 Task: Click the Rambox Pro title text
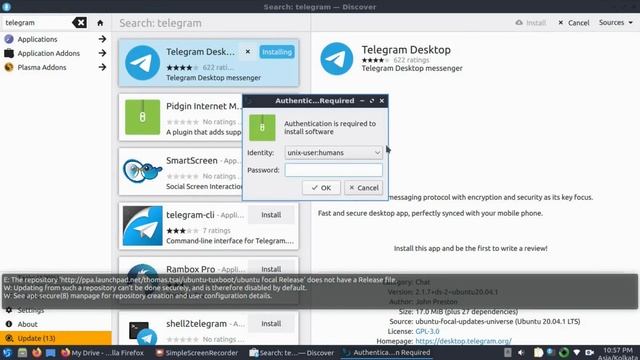click(191, 269)
